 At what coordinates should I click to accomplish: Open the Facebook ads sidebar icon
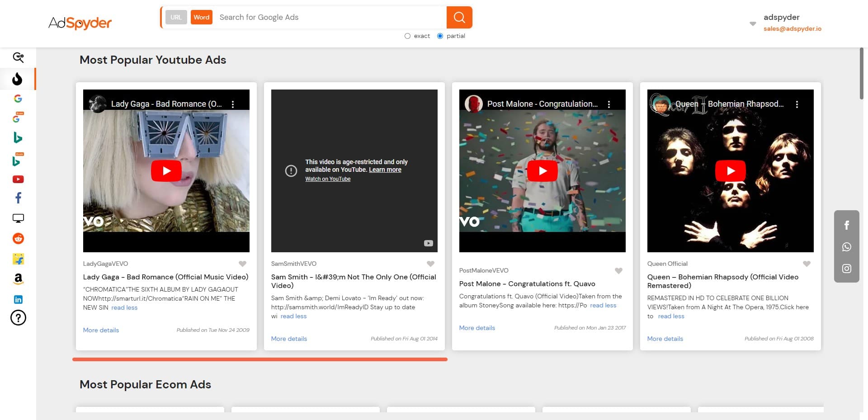[x=18, y=198]
